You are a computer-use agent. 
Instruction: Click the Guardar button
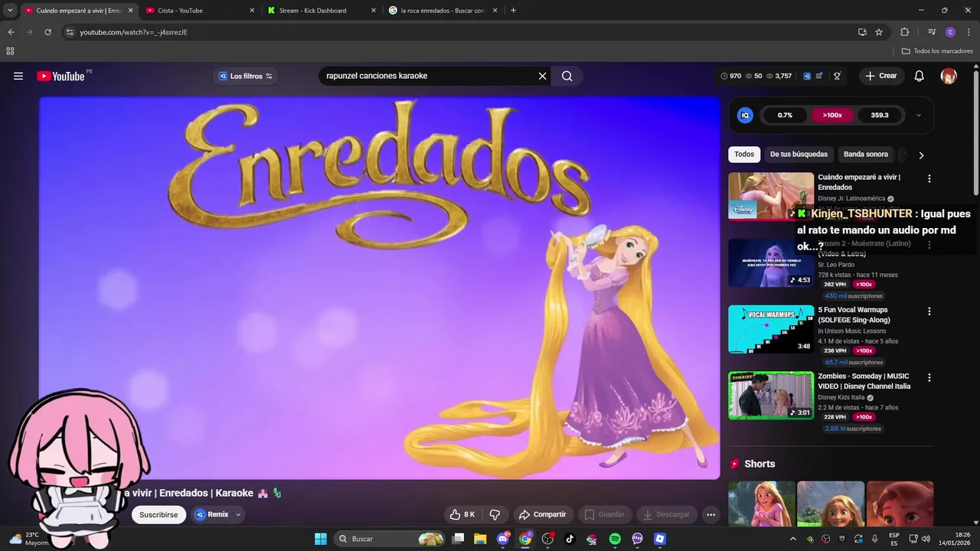click(605, 514)
